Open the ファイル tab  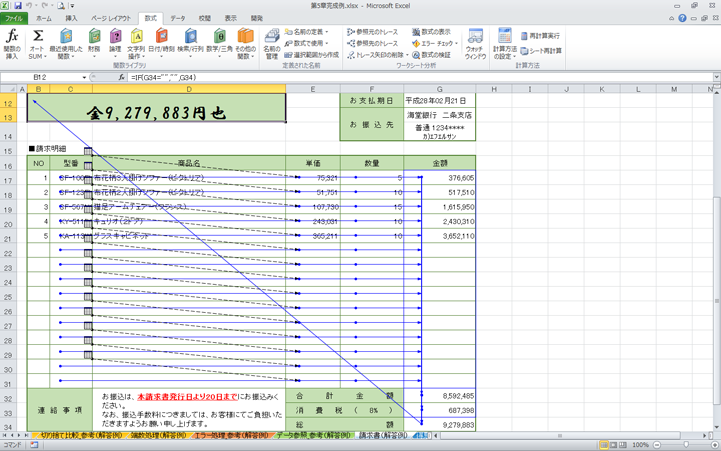14,18
